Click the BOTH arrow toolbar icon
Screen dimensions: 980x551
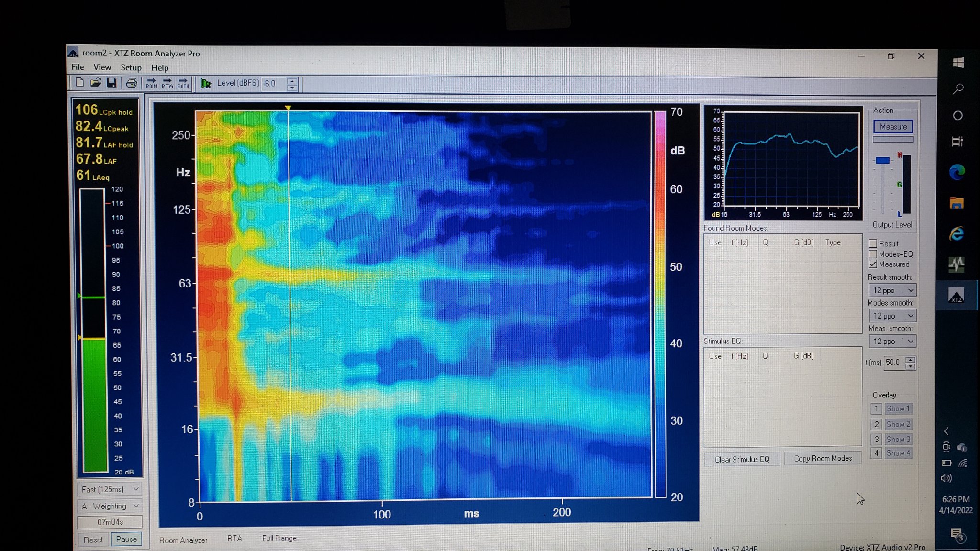point(183,83)
